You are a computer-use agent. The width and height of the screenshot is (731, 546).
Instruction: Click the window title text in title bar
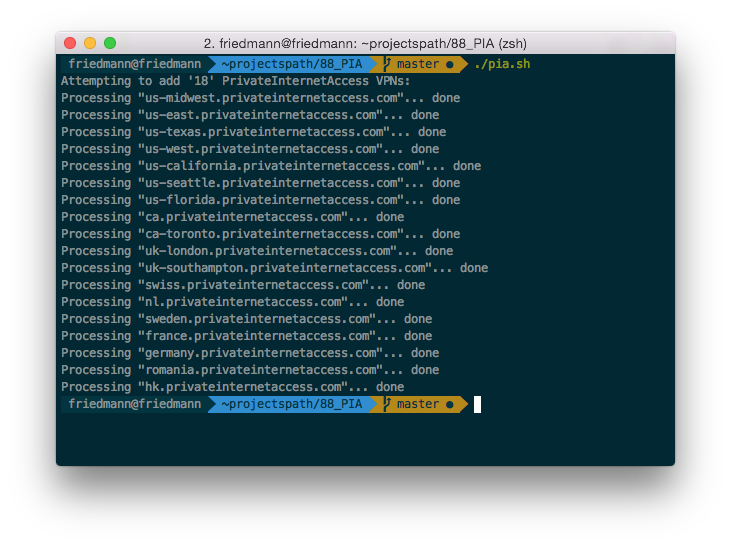coord(365,43)
